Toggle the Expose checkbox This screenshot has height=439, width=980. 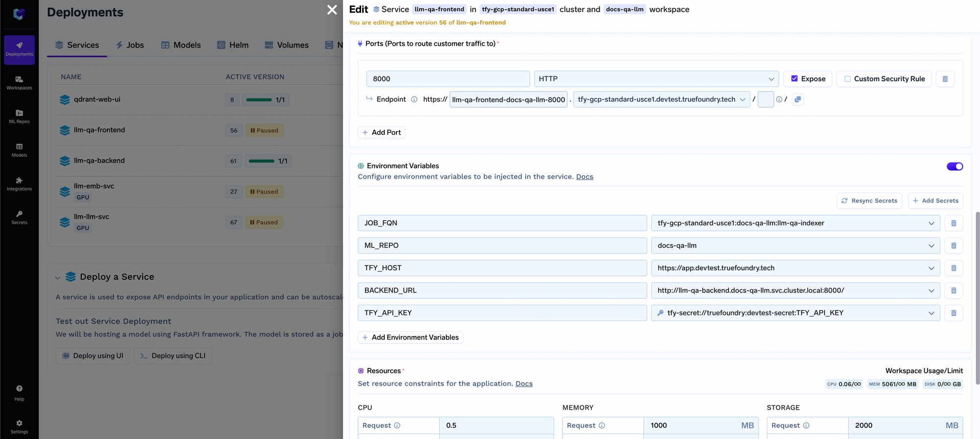click(x=794, y=78)
